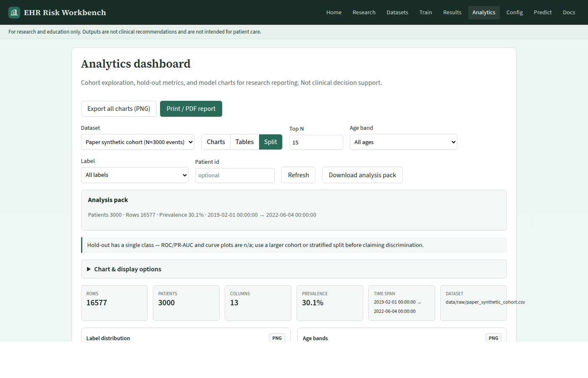Open the Dataset dropdown
Screen dimensions: 588x378
pos(138,142)
